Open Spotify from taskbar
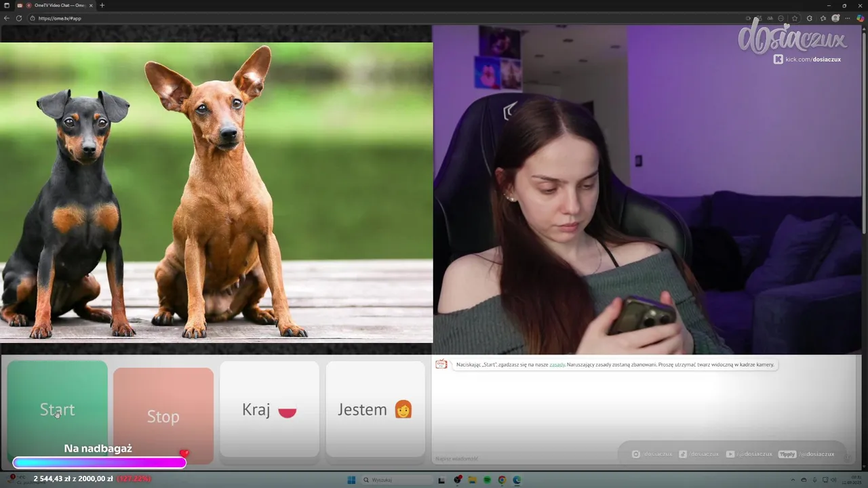This screenshot has height=488, width=868. [487, 480]
